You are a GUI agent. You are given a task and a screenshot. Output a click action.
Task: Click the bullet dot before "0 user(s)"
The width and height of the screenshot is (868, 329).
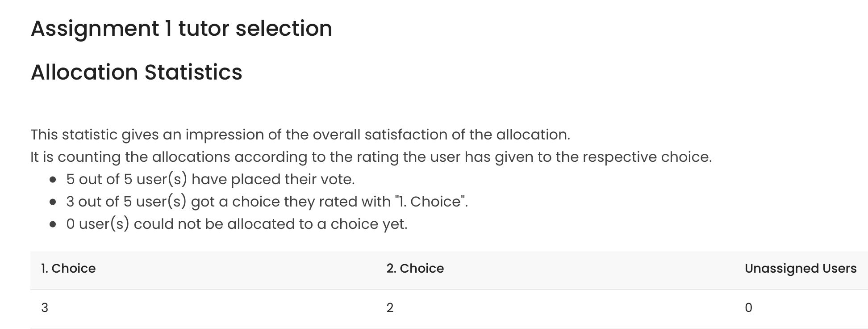tap(53, 224)
